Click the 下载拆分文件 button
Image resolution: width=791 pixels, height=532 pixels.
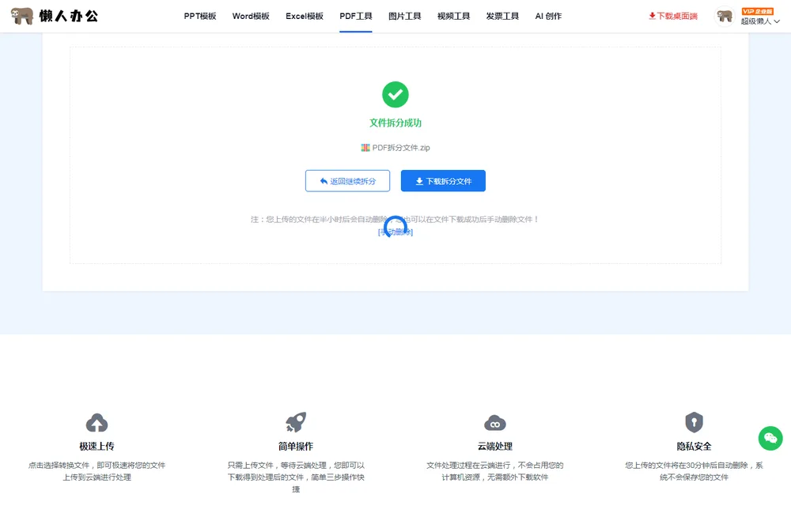click(x=444, y=181)
